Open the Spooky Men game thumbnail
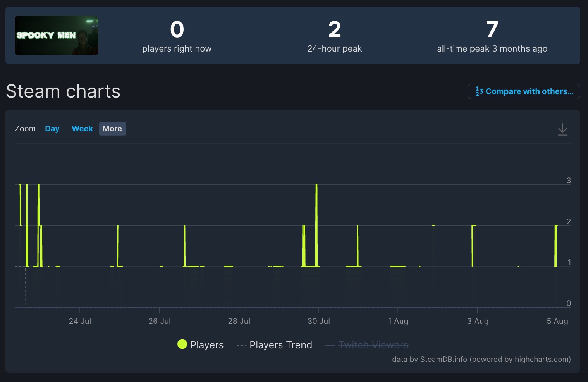 tap(57, 35)
